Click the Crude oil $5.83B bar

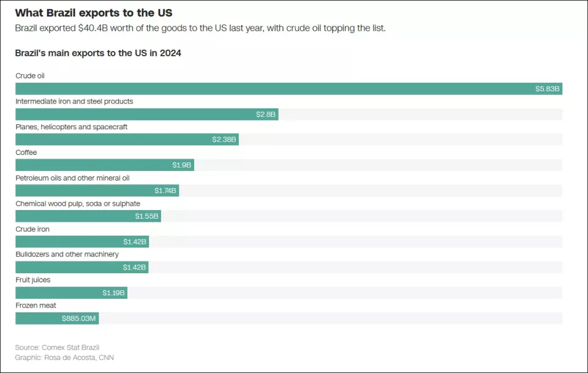(x=288, y=89)
